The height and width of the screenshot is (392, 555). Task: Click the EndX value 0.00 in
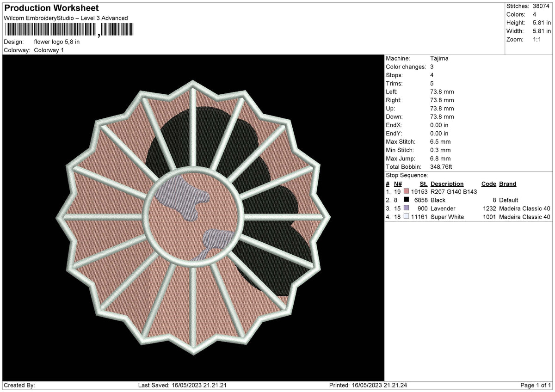[x=439, y=125]
